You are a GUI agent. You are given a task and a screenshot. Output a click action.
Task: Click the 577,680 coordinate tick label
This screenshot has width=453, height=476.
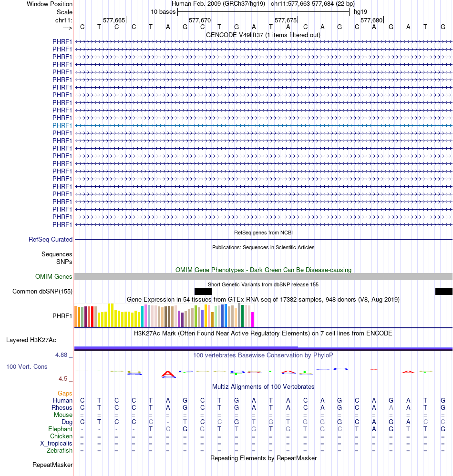(x=371, y=20)
